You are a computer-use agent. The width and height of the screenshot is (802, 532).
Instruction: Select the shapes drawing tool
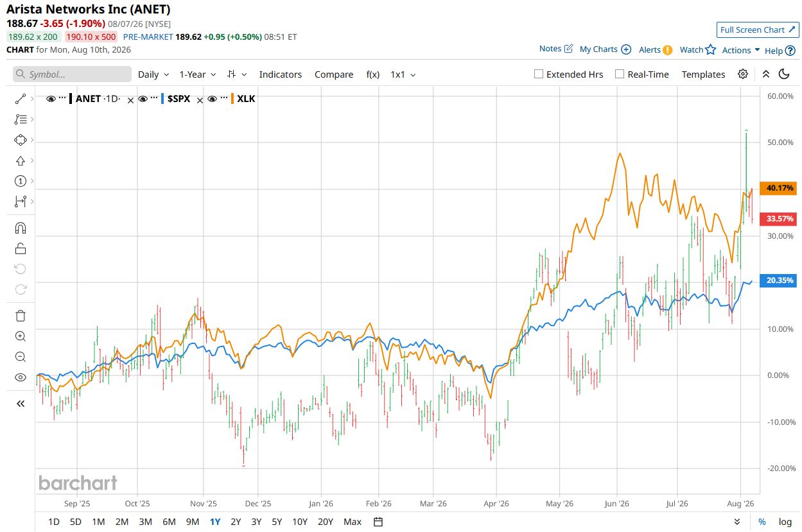[x=20, y=140]
